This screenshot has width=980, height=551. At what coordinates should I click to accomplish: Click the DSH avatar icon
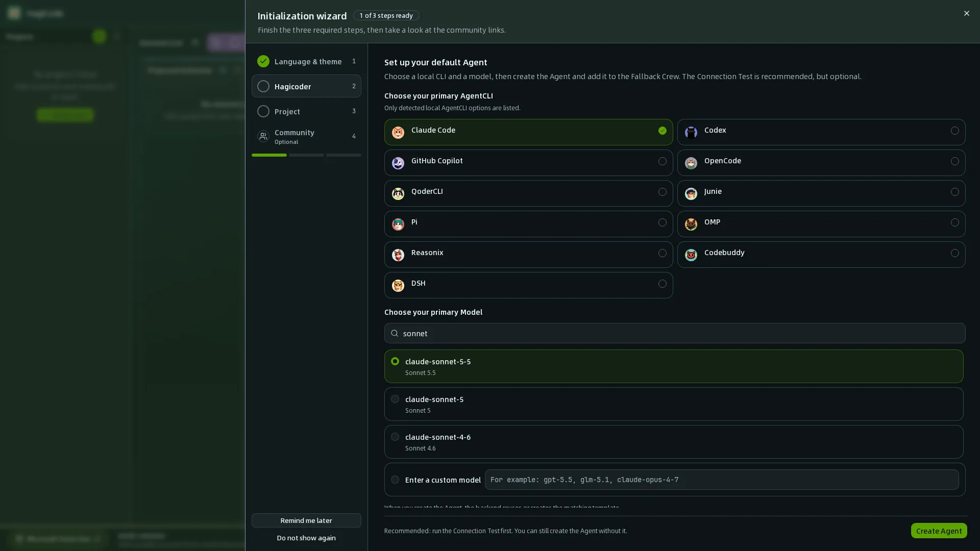398,285
